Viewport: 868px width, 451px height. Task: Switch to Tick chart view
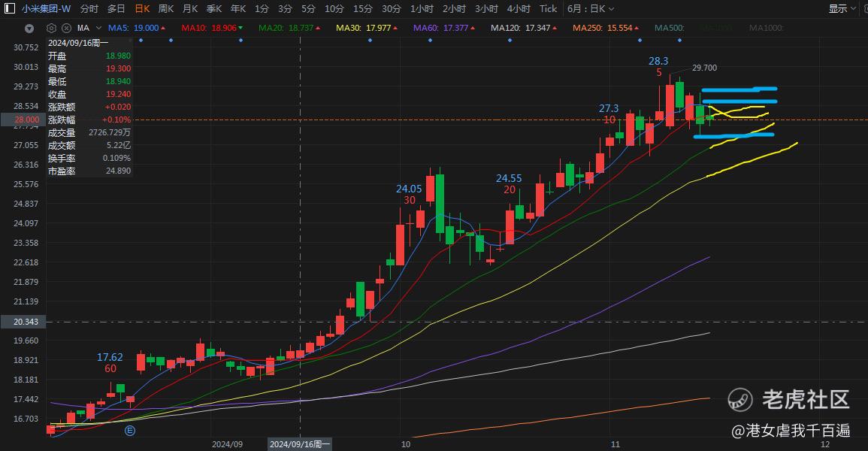point(549,9)
